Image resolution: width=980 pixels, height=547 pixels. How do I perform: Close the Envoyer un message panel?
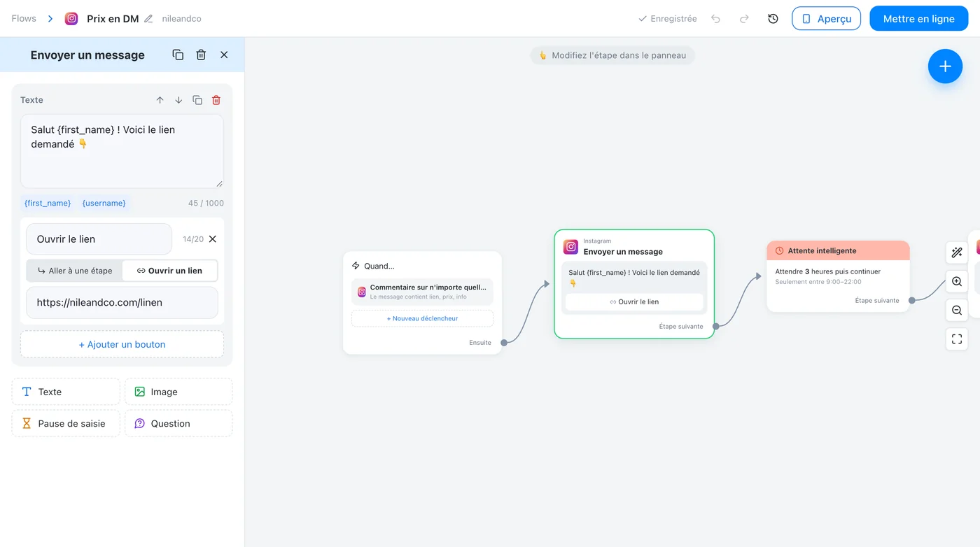[224, 55]
